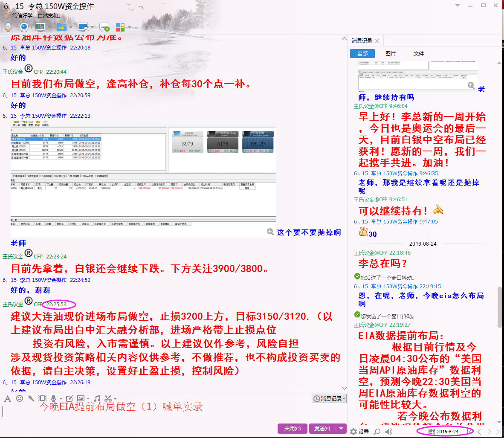Start a voice call with microphone icon

[8, 27]
